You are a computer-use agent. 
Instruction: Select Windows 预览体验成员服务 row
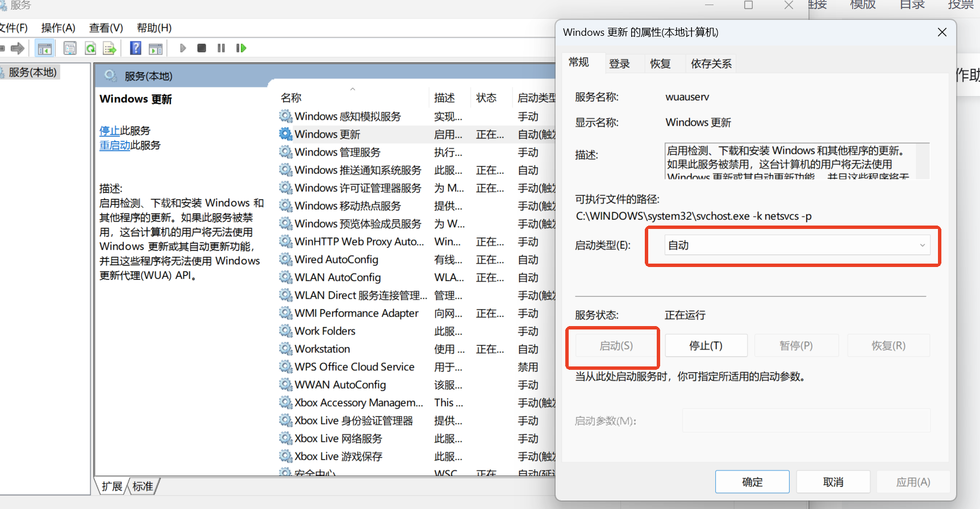click(417, 224)
